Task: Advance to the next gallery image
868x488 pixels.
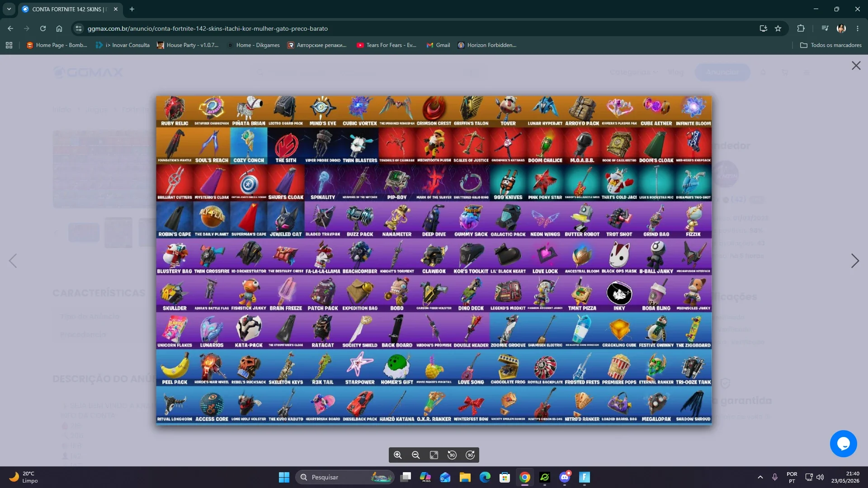Action: tap(855, 261)
